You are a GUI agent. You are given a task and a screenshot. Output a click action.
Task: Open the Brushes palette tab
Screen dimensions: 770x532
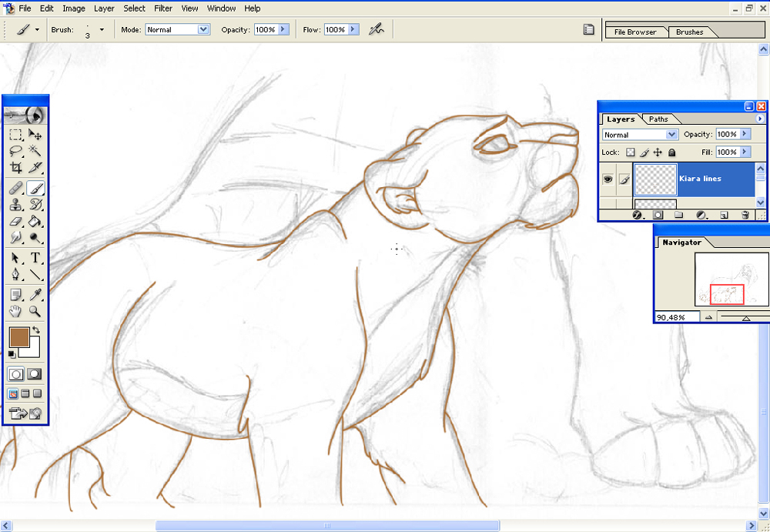689,32
